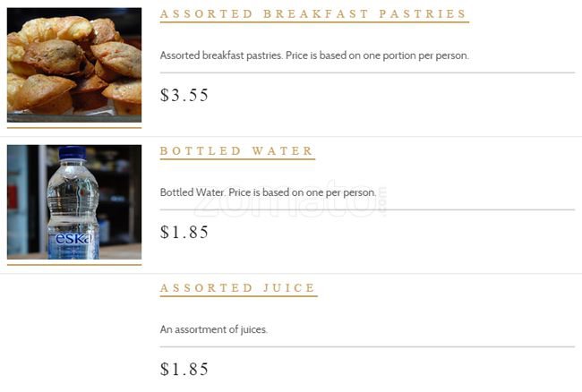This screenshot has height=392, width=582.
Task: Click the pastries portion-per-person description
Action: (314, 55)
